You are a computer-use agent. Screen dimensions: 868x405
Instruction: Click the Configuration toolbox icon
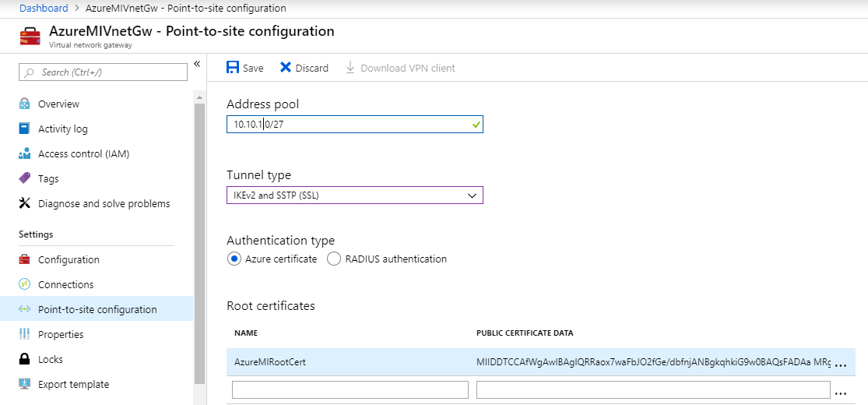[x=24, y=259]
